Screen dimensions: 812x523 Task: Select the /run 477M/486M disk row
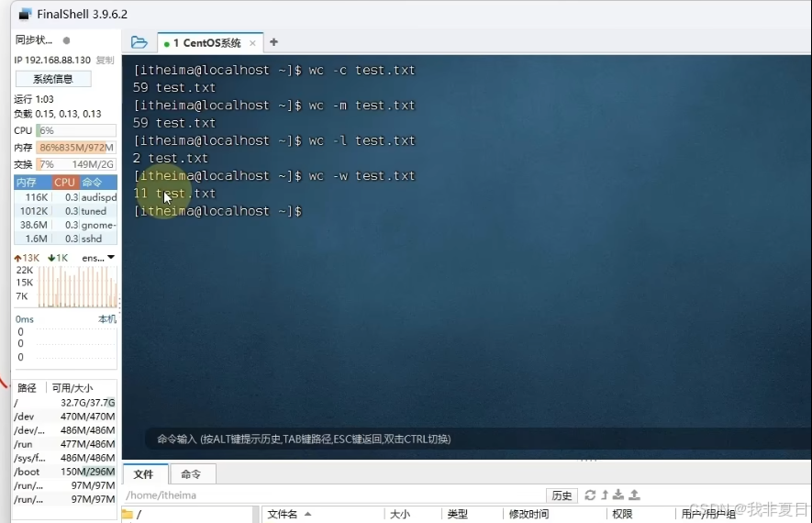65,444
